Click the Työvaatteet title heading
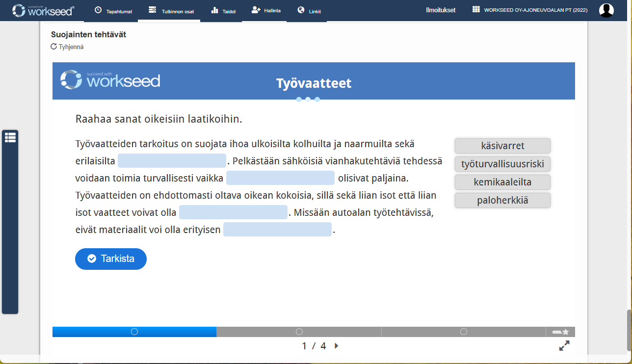 coord(314,83)
